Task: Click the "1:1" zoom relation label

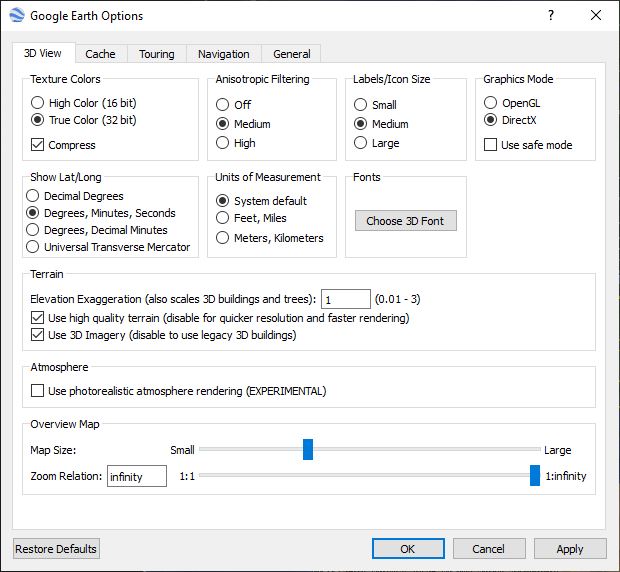Action: tap(187, 476)
